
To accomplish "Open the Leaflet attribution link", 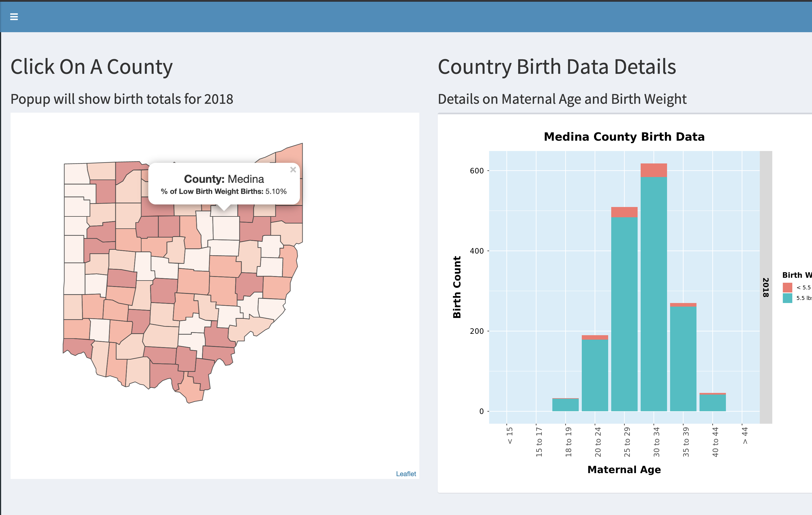I will [406, 474].
